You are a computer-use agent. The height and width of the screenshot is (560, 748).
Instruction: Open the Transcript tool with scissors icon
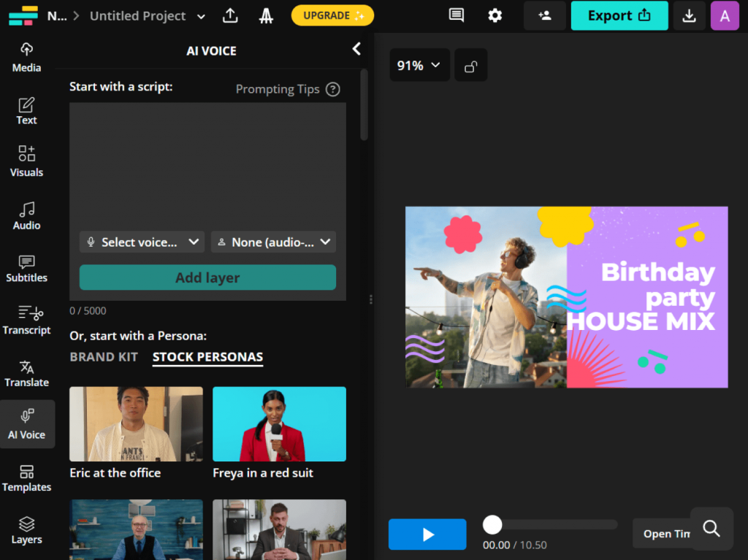tap(26, 320)
